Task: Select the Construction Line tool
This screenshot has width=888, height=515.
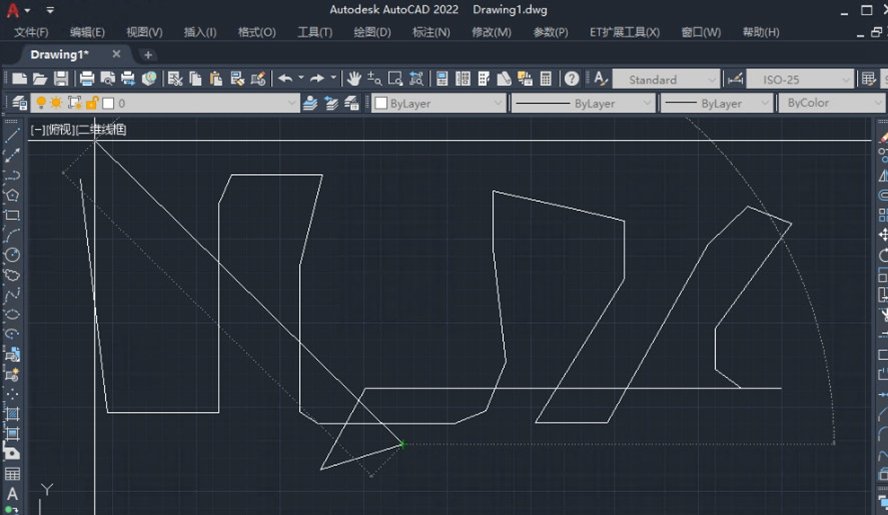Action: tap(12, 155)
